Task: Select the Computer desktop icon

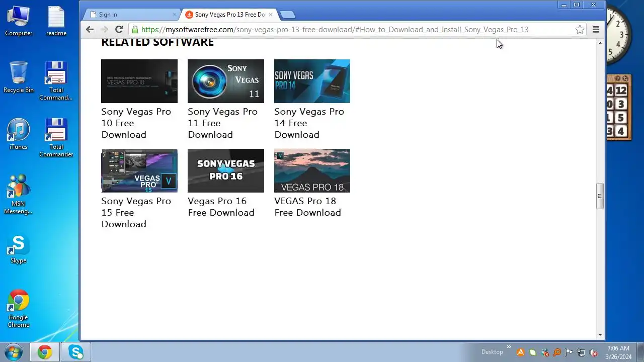Action: coord(19,21)
